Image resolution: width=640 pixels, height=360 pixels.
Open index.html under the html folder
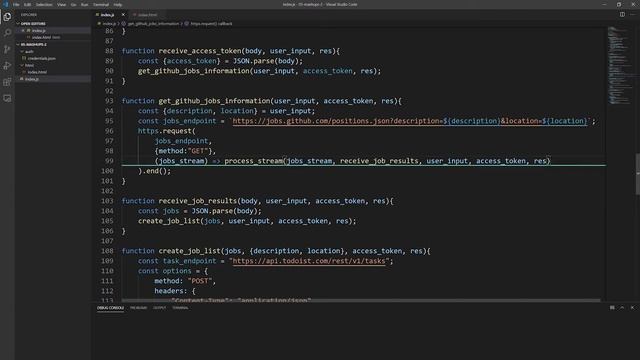coord(37,72)
